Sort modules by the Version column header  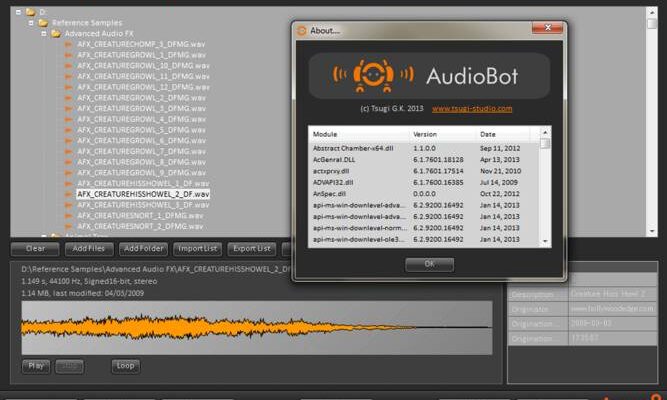pyautogui.click(x=425, y=134)
